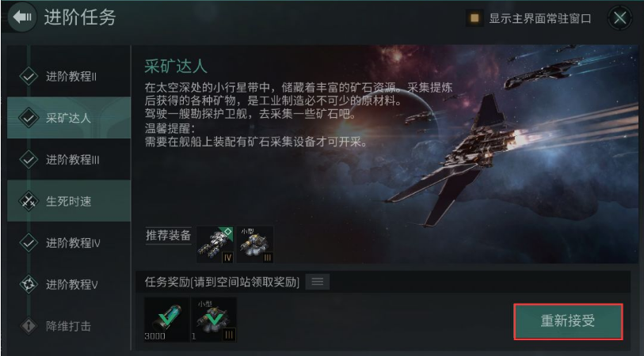
Task: Click the 推荐装备 label
Action: 169,236
